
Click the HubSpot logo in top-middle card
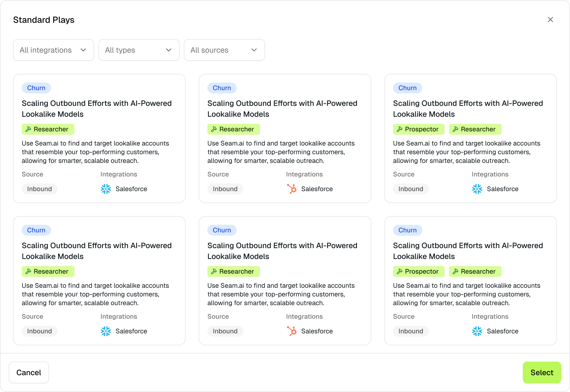(292, 189)
